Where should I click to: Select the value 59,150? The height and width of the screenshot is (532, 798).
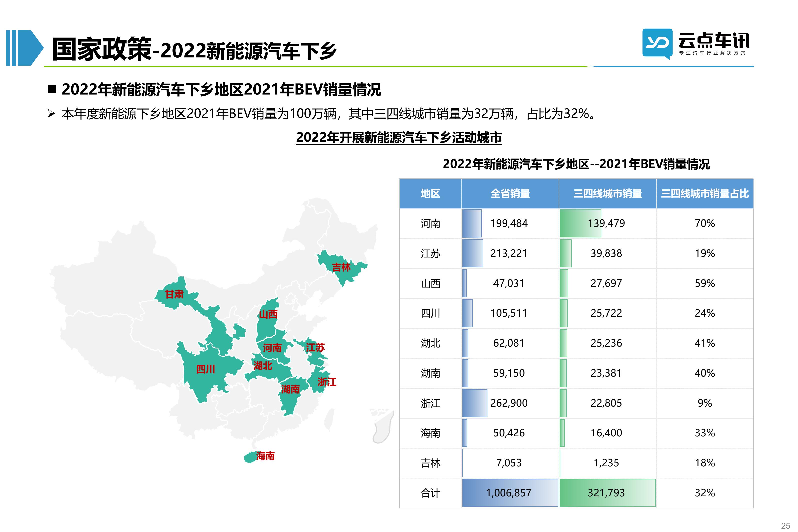click(x=509, y=373)
